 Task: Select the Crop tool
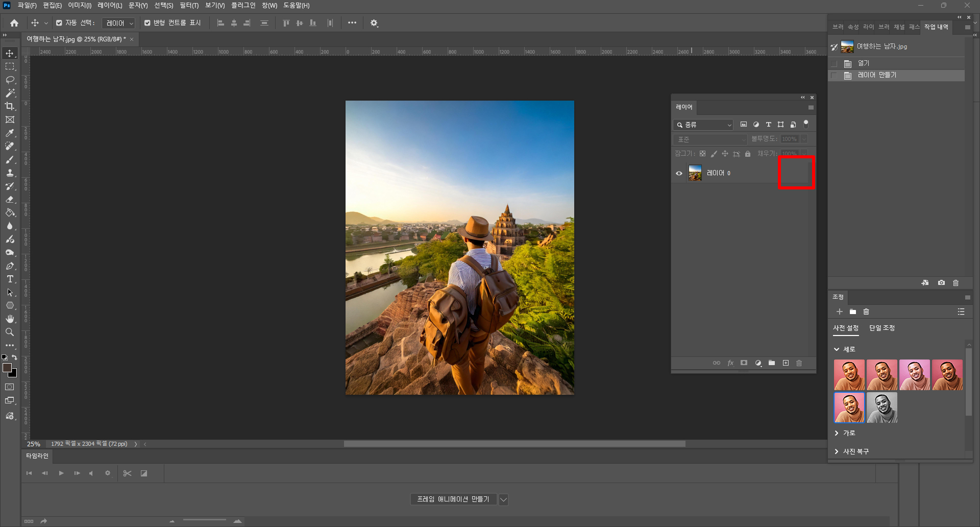click(x=10, y=106)
